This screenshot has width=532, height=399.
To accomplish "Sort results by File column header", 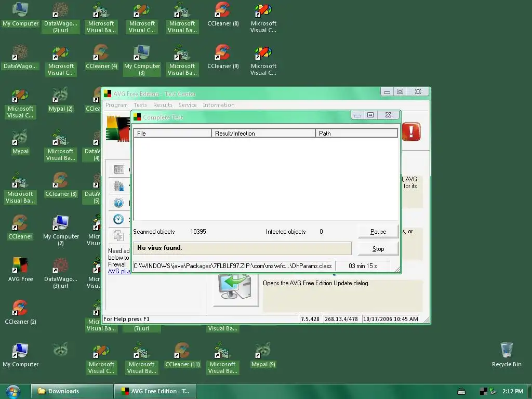I will tap(172, 134).
